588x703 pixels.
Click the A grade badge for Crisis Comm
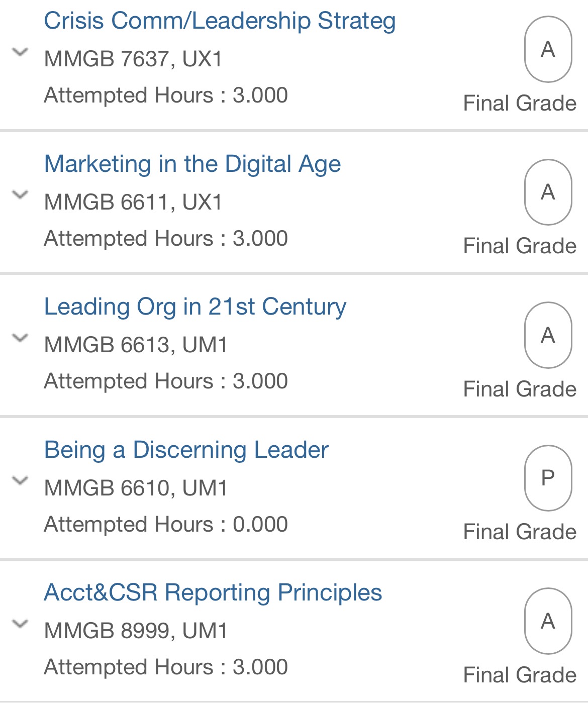click(548, 49)
